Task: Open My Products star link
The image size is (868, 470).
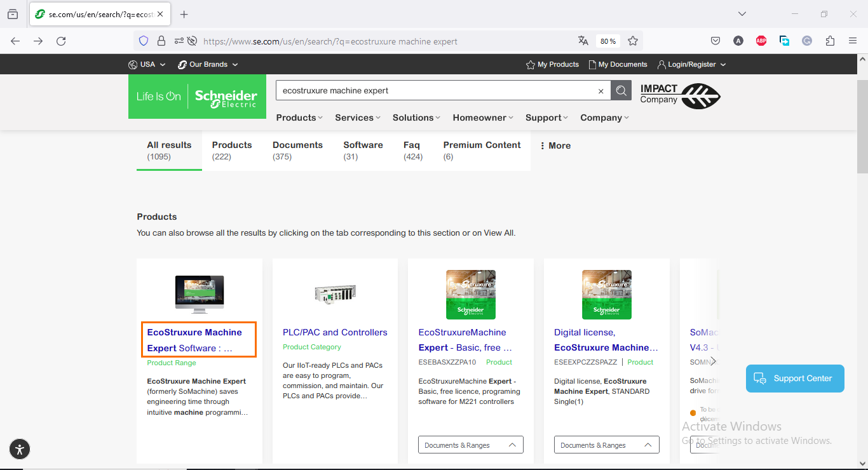Action: click(x=552, y=64)
